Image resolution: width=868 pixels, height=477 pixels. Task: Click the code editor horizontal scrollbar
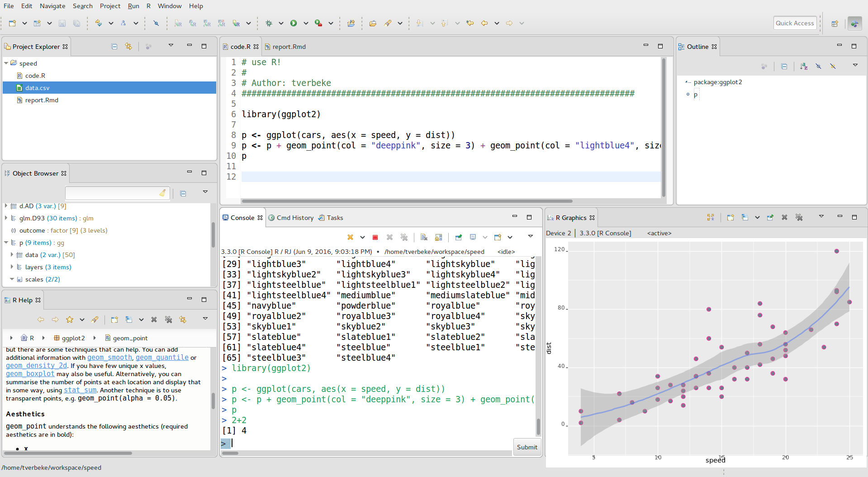pyautogui.click(x=407, y=201)
